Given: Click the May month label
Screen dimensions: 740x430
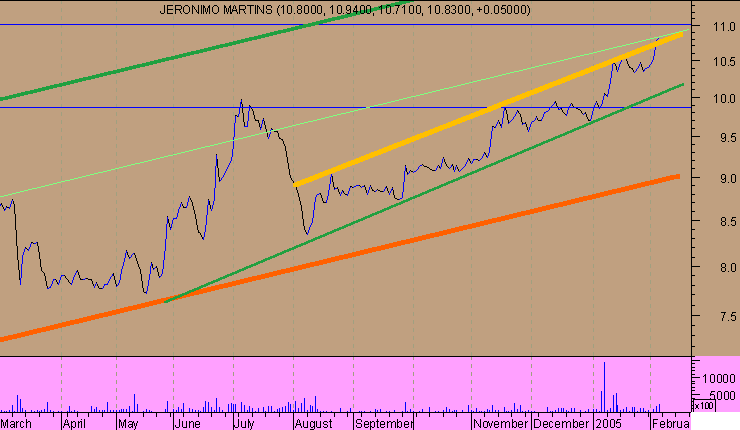Looking at the screenshot, I should 128,423.
